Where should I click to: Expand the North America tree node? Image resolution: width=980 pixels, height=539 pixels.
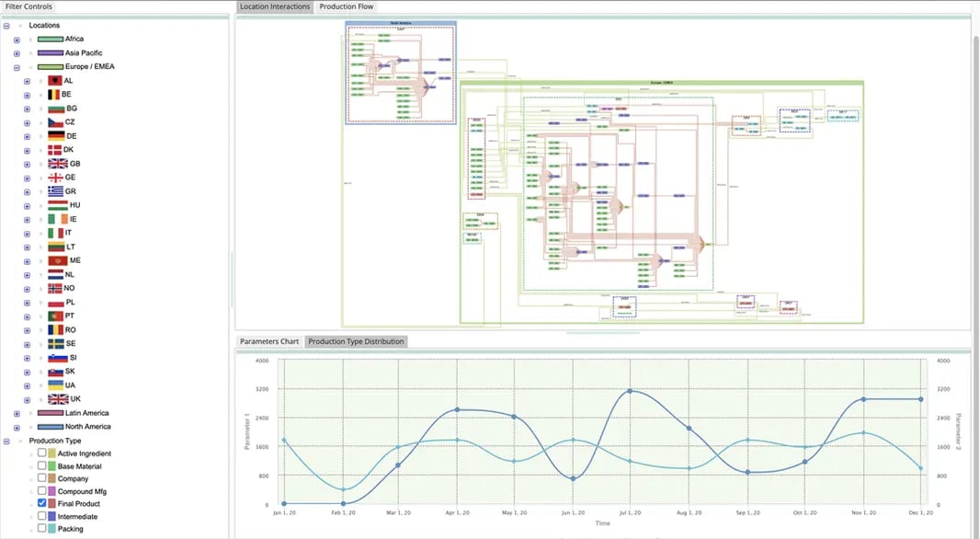point(17,427)
